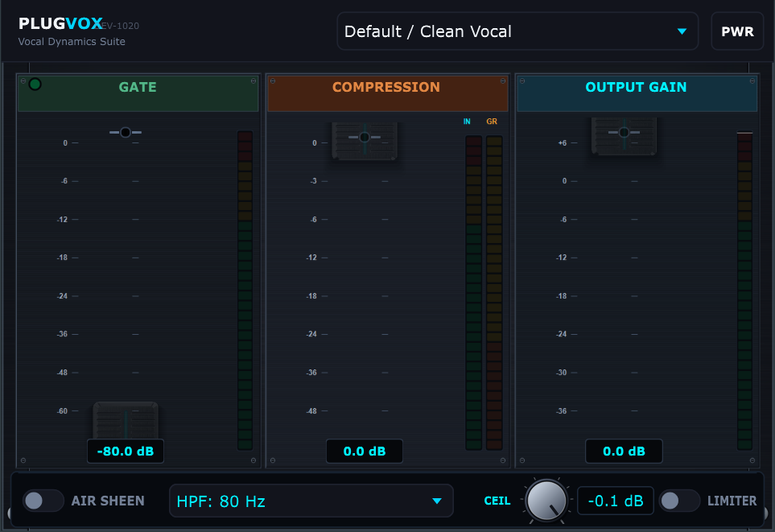Click the -60 mark on Gate scale

(62, 410)
